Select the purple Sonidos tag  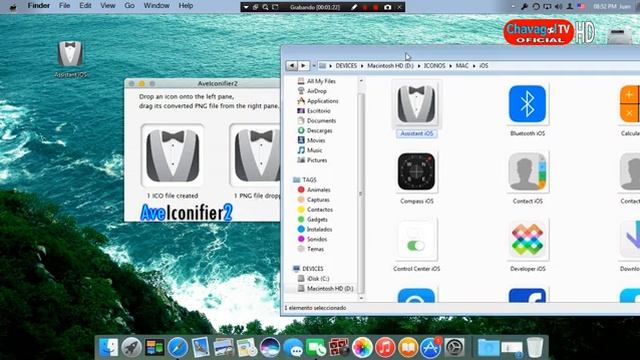[312, 239]
